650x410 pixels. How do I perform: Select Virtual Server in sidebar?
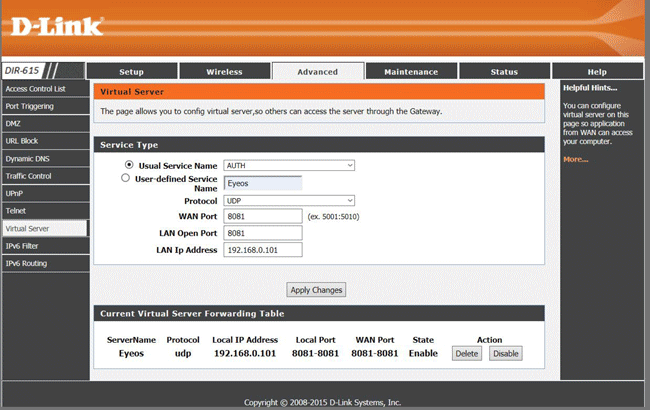tap(45, 228)
